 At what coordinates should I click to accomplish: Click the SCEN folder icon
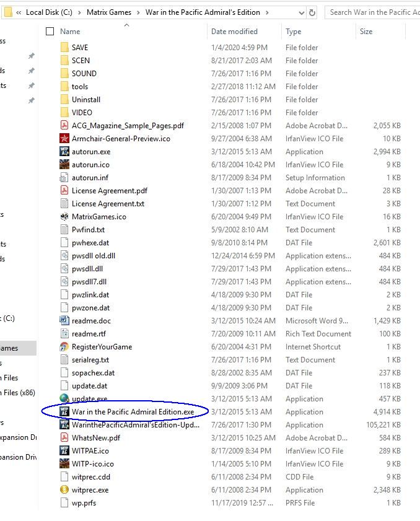point(64,60)
